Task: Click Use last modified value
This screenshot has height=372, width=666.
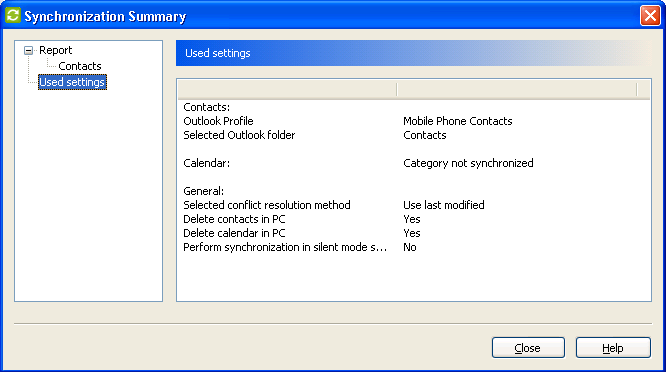Action: point(443,205)
